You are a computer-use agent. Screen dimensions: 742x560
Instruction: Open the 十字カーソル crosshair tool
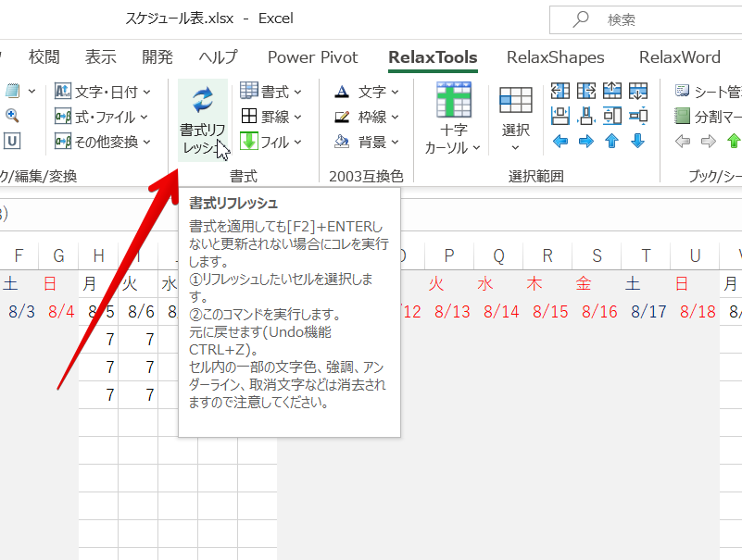pyautogui.click(x=453, y=119)
